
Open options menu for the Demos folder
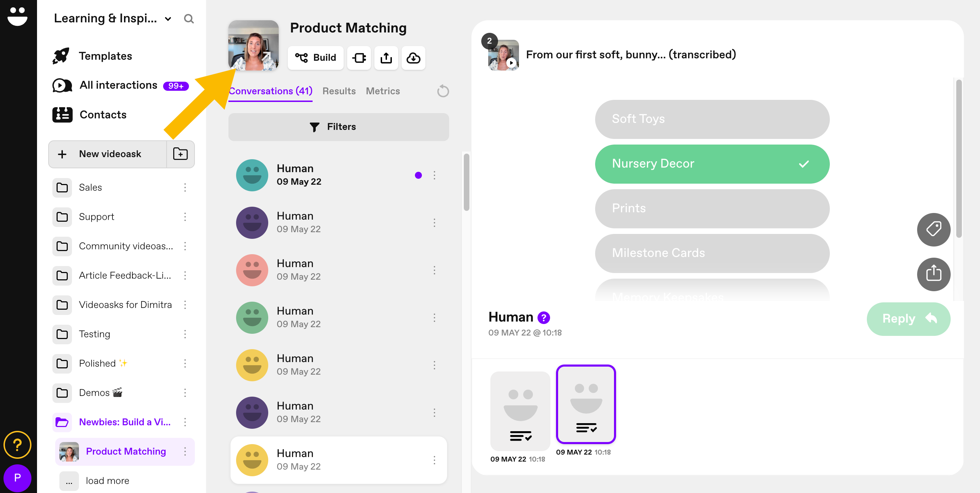coord(185,392)
